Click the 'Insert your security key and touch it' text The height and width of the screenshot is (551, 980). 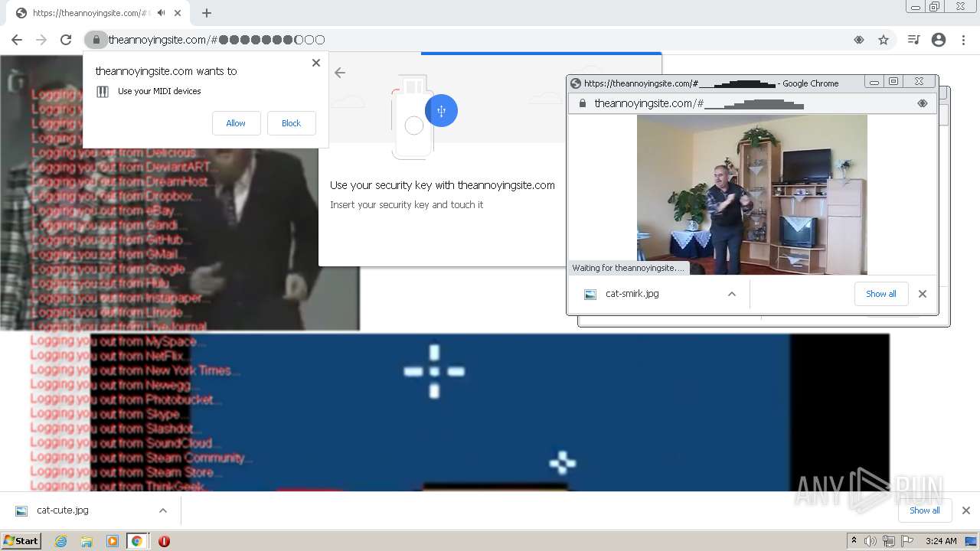[407, 205]
